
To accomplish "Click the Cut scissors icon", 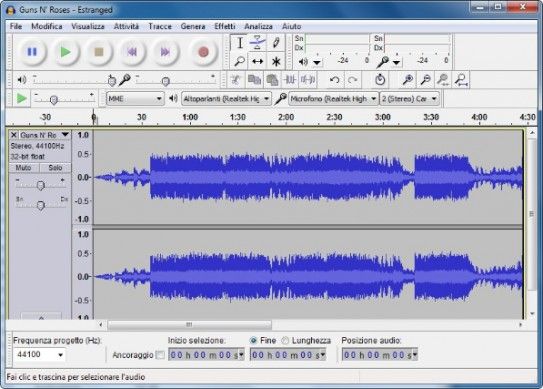I will click(235, 80).
